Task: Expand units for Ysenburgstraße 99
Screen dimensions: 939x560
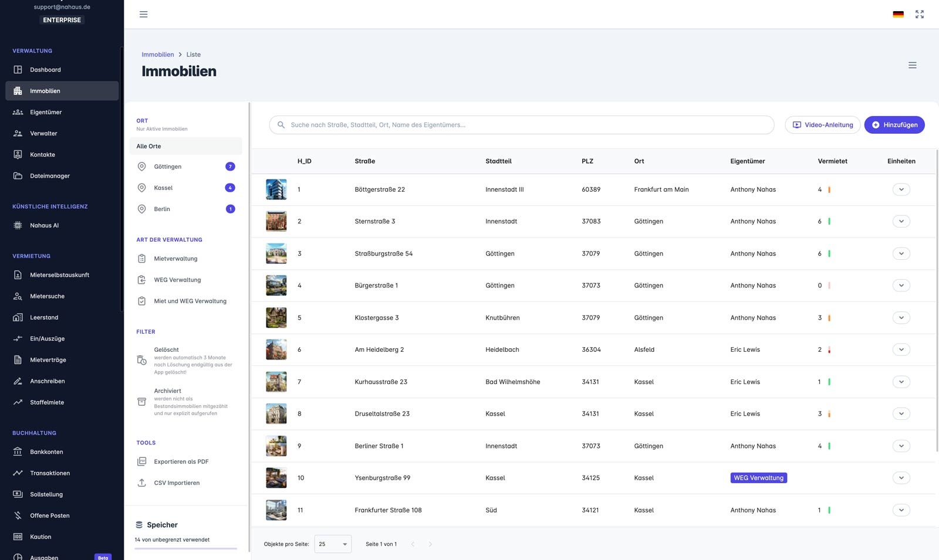Action: point(901,478)
